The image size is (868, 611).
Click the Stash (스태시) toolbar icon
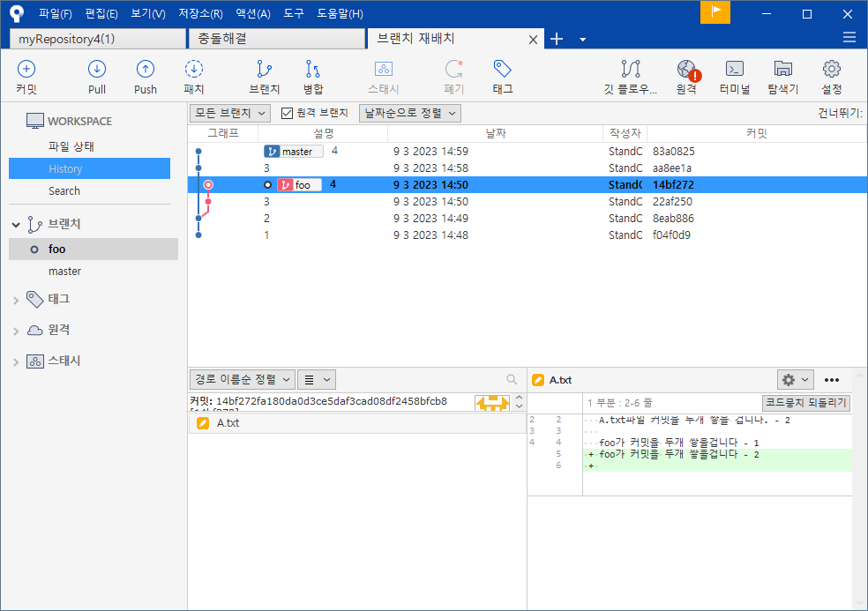[384, 69]
